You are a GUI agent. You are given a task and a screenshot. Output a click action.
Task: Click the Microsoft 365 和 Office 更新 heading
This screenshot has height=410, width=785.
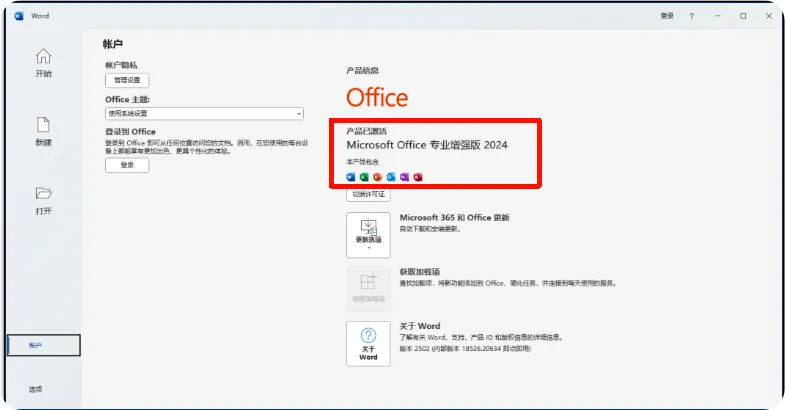click(x=455, y=218)
